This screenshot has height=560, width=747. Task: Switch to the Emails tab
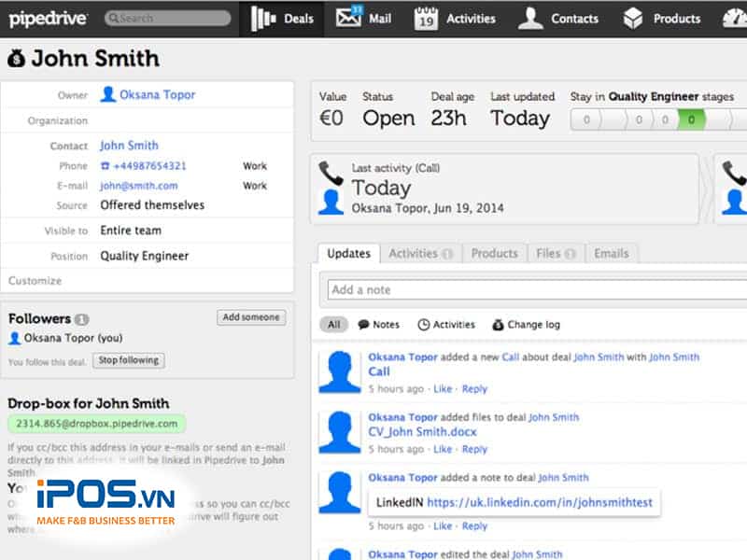pos(611,253)
